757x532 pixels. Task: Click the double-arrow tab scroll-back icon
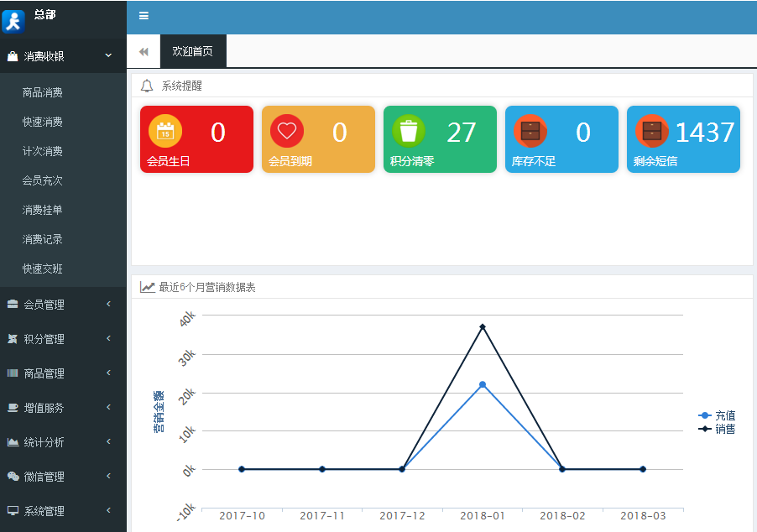point(144,52)
